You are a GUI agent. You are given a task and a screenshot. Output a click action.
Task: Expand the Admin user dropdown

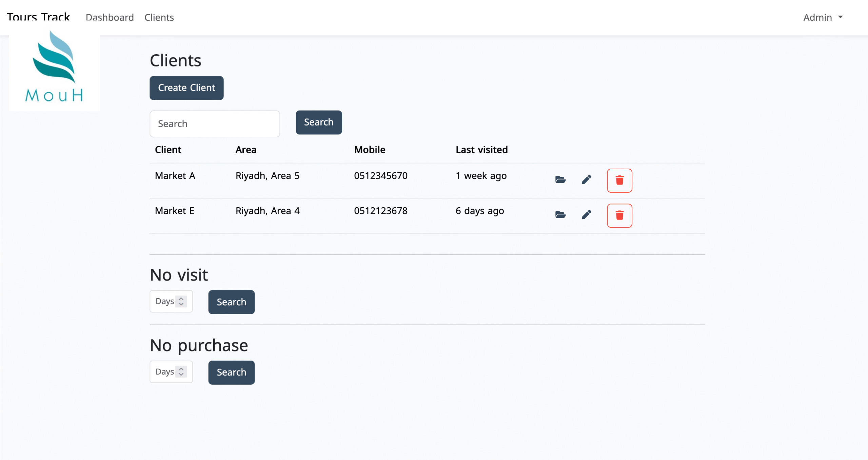pyautogui.click(x=823, y=17)
